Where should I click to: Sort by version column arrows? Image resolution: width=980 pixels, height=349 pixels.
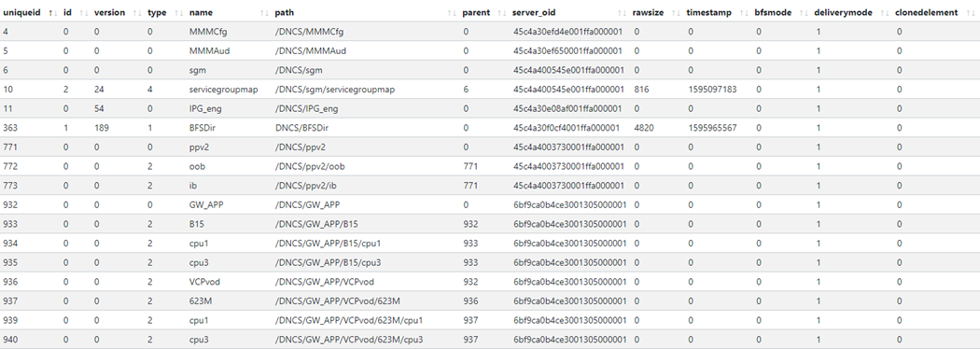pyautogui.click(x=137, y=12)
